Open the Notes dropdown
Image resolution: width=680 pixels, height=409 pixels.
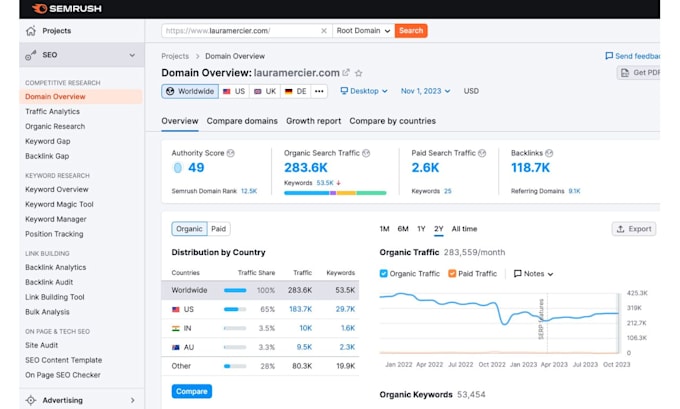[533, 274]
